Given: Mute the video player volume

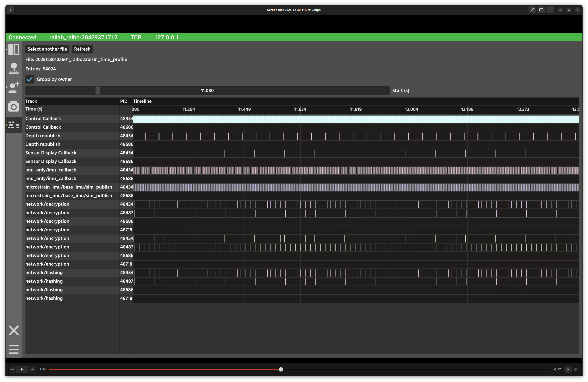Looking at the screenshot, I should (x=576, y=369).
